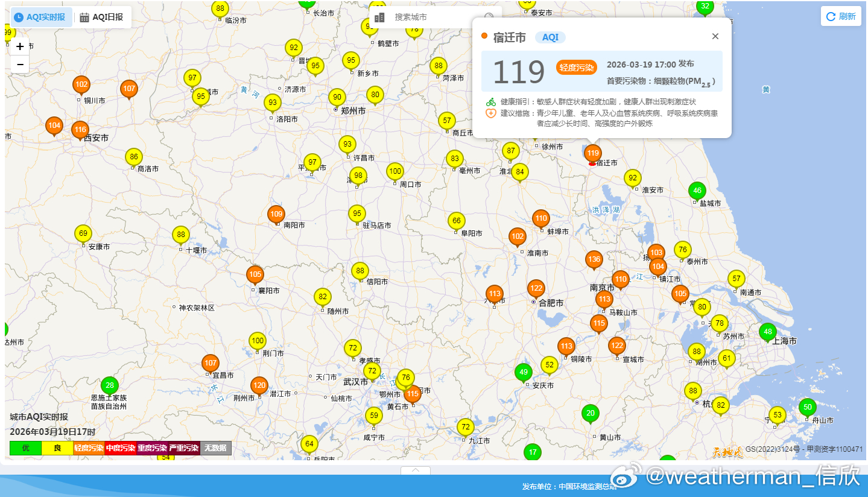Screen dimensions: 868x497
Task: Select the 95 marker at 驻马店市
Action: [357, 214]
